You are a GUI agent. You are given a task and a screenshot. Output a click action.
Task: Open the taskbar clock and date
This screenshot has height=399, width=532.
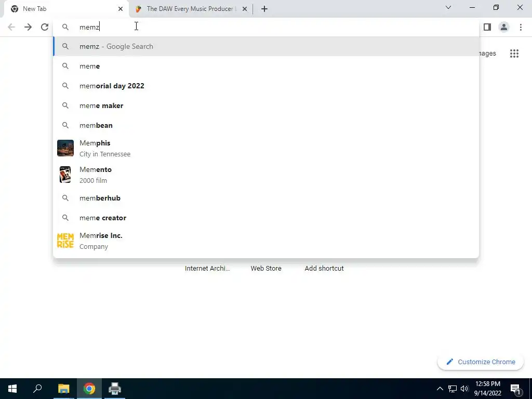point(487,389)
